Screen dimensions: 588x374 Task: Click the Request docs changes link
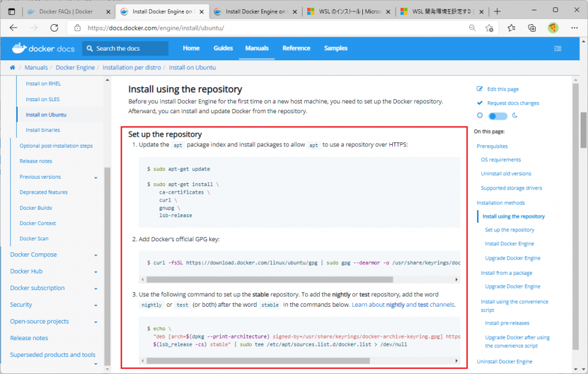coord(513,103)
